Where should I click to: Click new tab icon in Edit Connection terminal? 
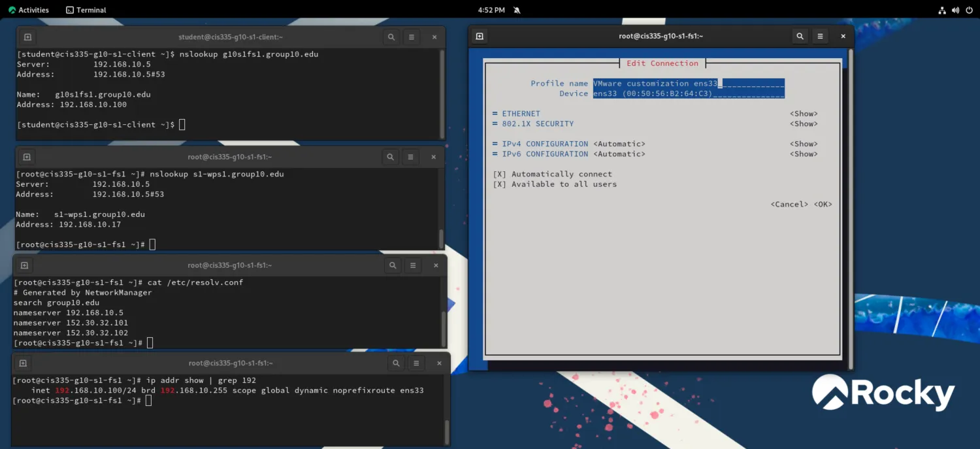point(480,37)
